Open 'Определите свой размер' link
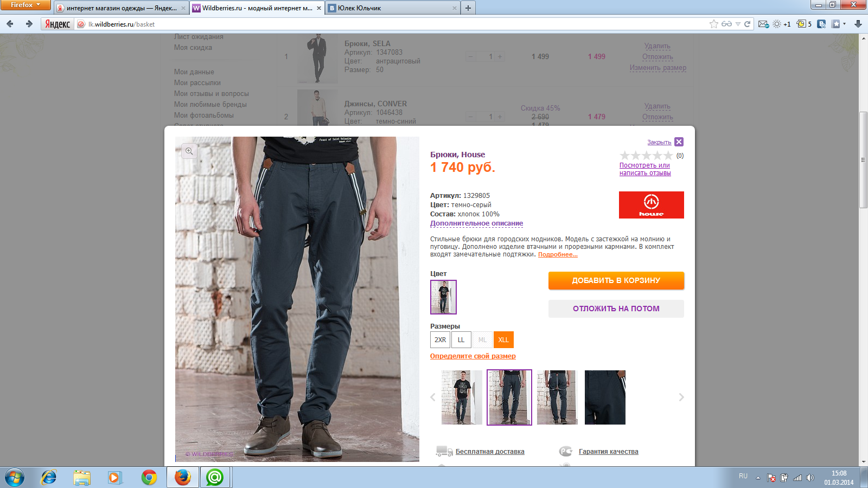The width and height of the screenshot is (868, 488). 473,356
